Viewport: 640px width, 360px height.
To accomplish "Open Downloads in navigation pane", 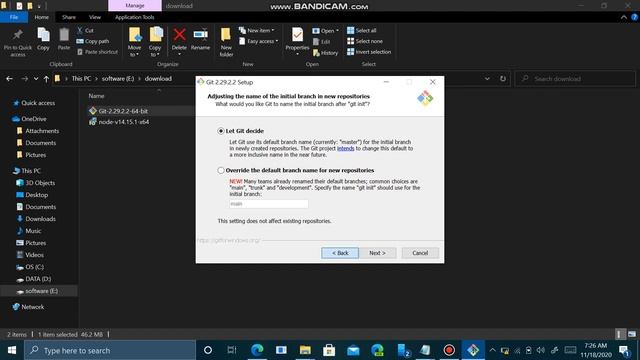I will click(x=40, y=219).
